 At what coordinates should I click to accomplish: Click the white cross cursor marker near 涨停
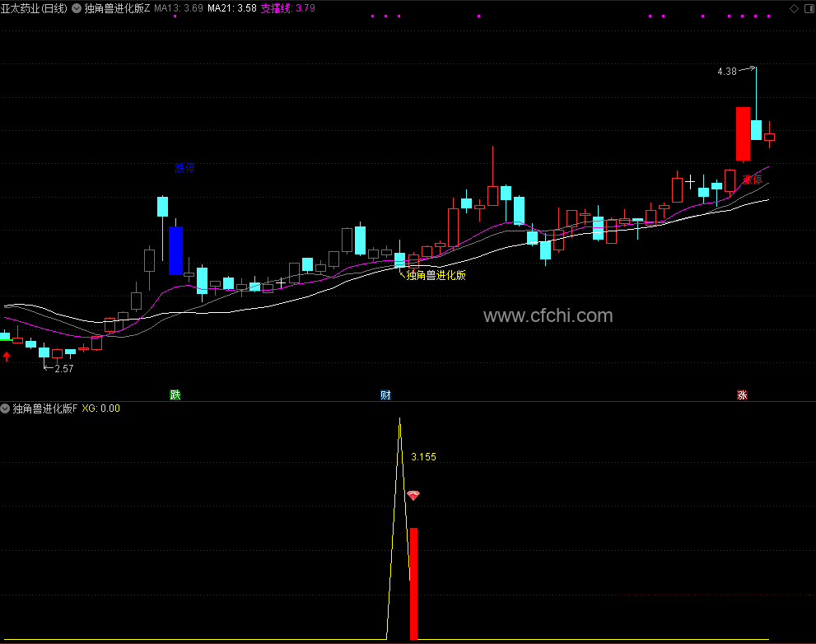tap(690, 182)
